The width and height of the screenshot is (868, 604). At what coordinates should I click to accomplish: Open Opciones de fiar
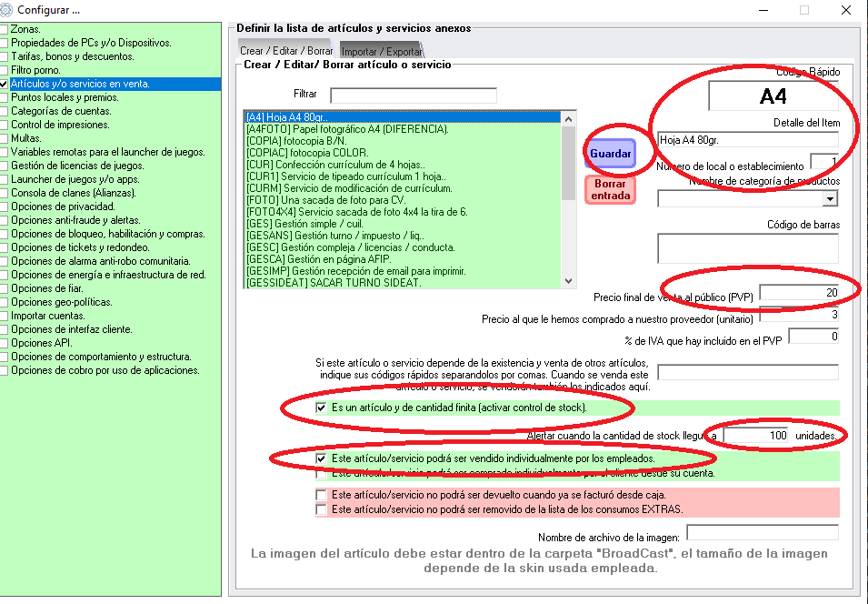coord(47,288)
